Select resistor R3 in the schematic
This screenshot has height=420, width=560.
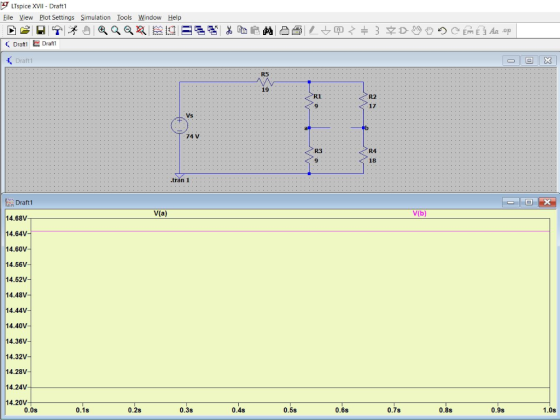pos(309,156)
